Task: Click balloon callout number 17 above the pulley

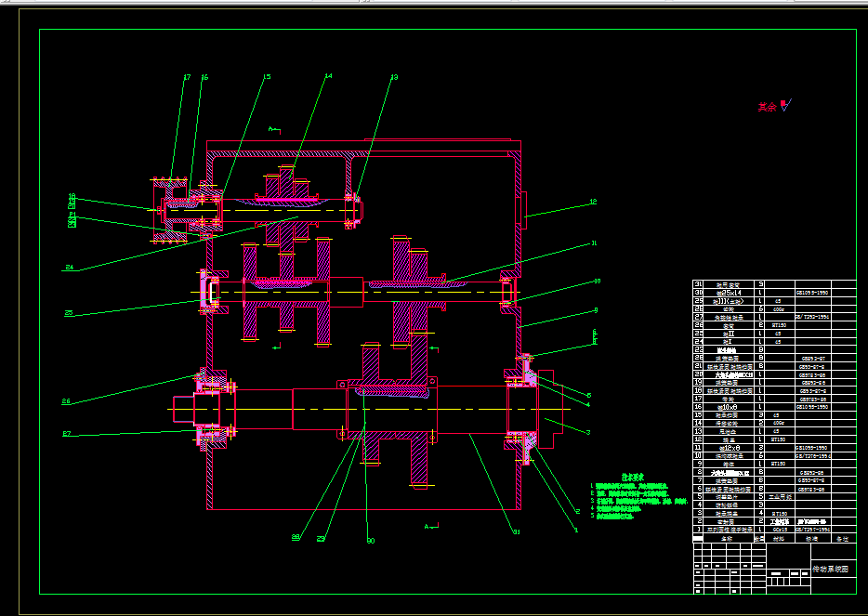Action: pyautogui.click(x=187, y=77)
